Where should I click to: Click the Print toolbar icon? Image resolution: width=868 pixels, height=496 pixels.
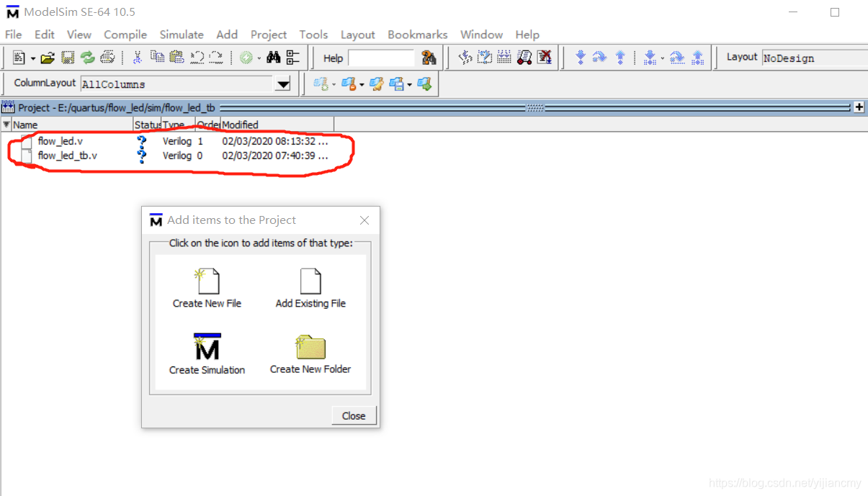[x=107, y=58]
